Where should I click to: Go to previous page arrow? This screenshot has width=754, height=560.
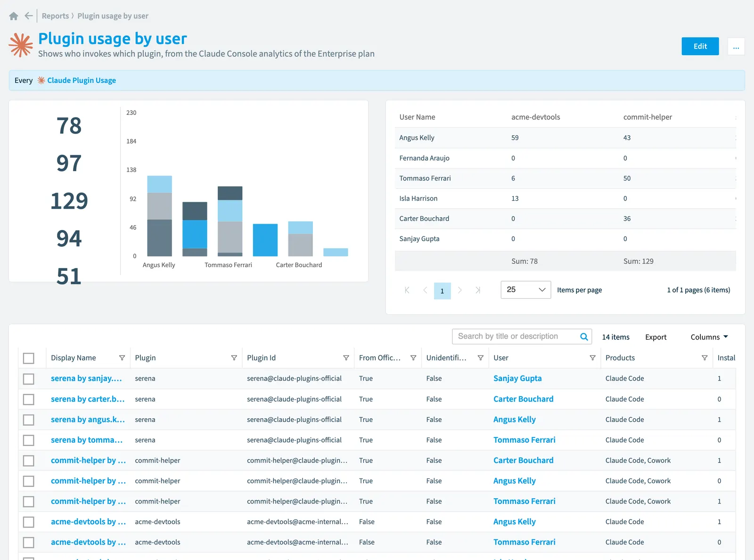click(x=425, y=290)
